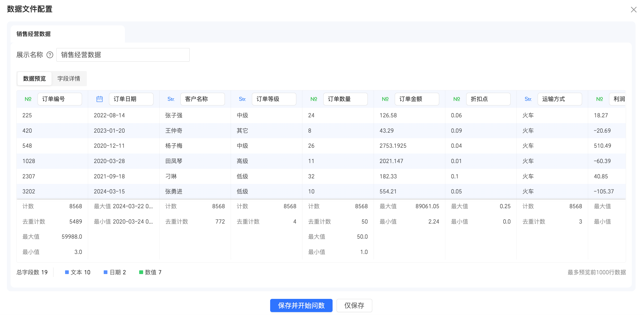Image resolution: width=644 pixels, height=315 pixels.
Task: Select the 销售经营数据 file tab
Action: [67, 34]
